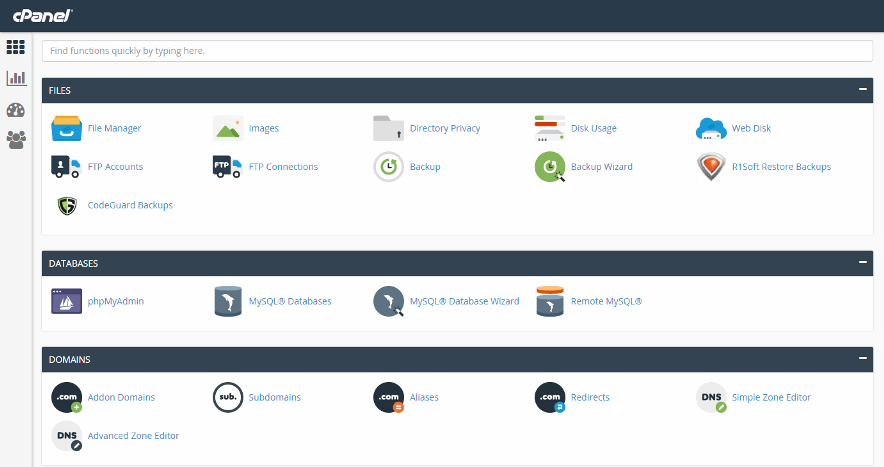Click the FTP Accounts truck icon
The width and height of the screenshot is (884, 467).
[67, 166]
